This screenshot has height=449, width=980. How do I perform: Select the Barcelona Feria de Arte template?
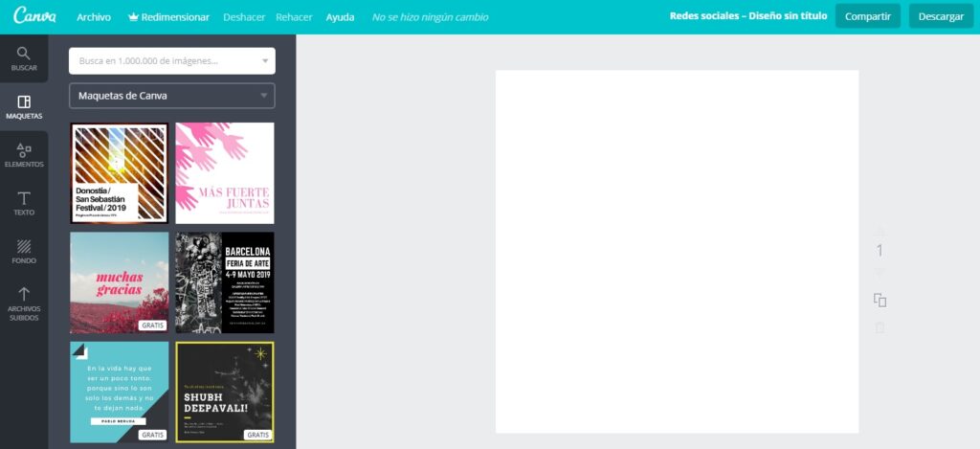pyautogui.click(x=225, y=282)
